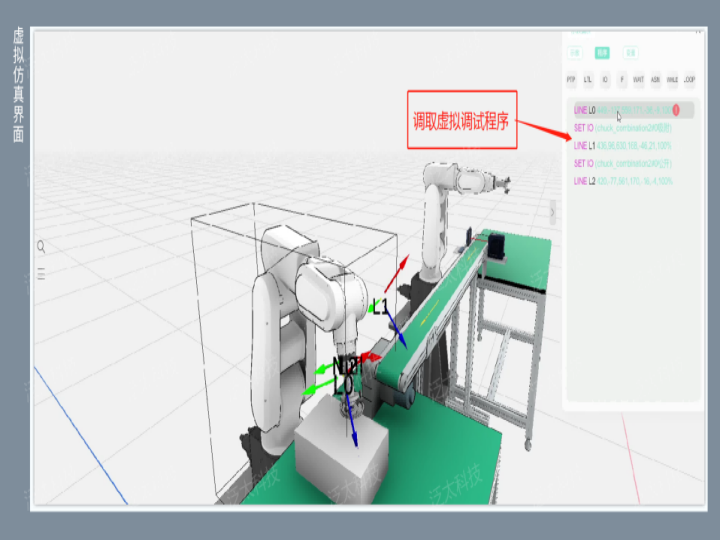Open the outlined tab right of the green tab

630,52
